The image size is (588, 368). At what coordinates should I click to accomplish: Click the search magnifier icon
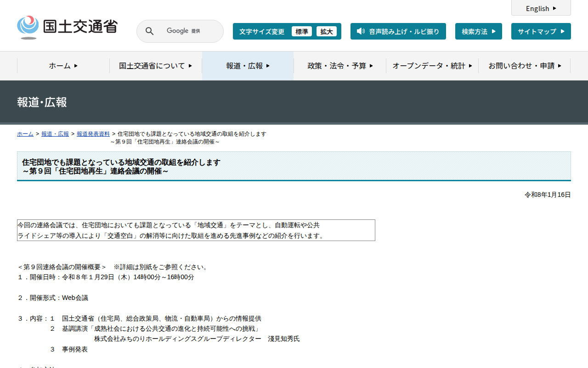tap(149, 31)
